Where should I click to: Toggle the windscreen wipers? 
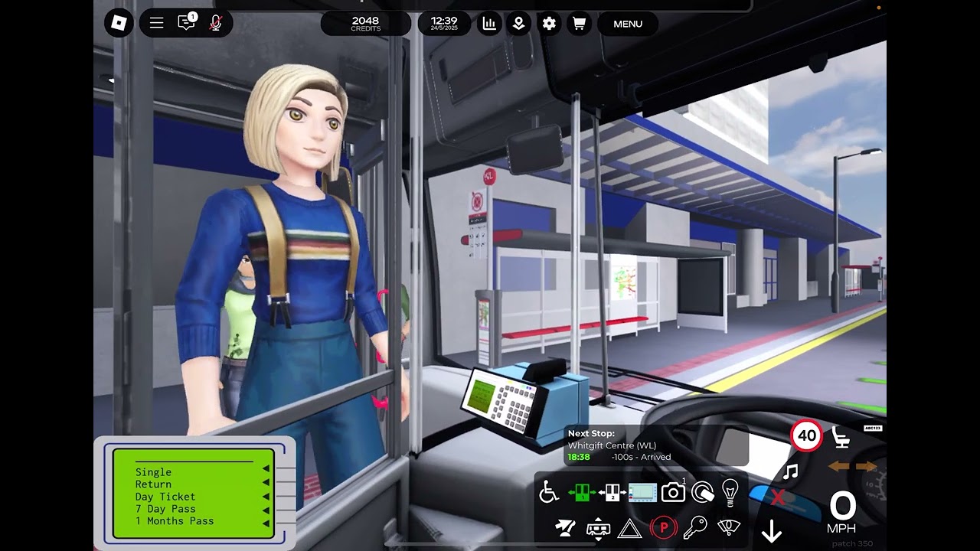(728, 528)
